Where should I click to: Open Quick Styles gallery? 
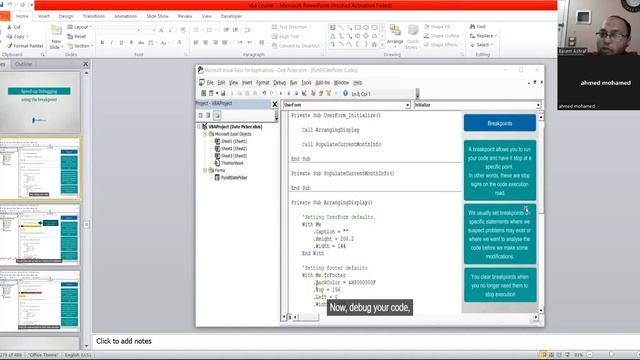[413, 37]
